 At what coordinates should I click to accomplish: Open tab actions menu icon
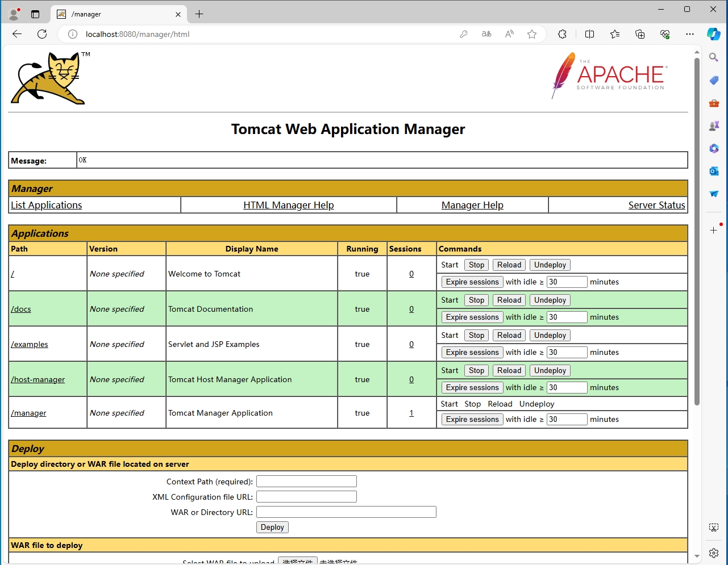point(35,14)
